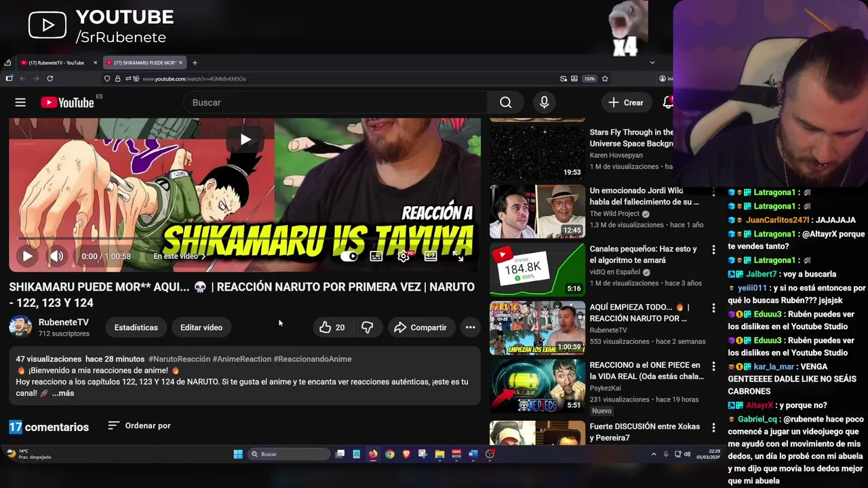The height and width of the screenshot is (488, 868).
Task: Focus the YouTube Buscar search field
Action: [336, 102]
